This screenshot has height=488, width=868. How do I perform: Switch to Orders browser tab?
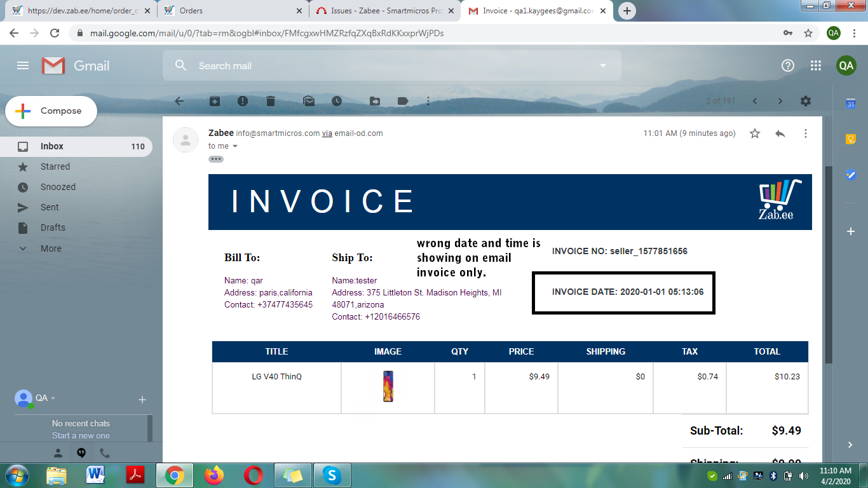click(233, 11)
